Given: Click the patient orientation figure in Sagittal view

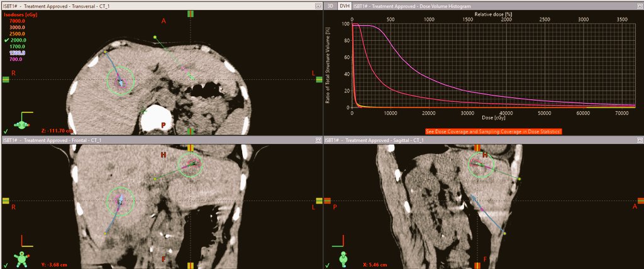Looking at the screenshot, I should [344, 258].
